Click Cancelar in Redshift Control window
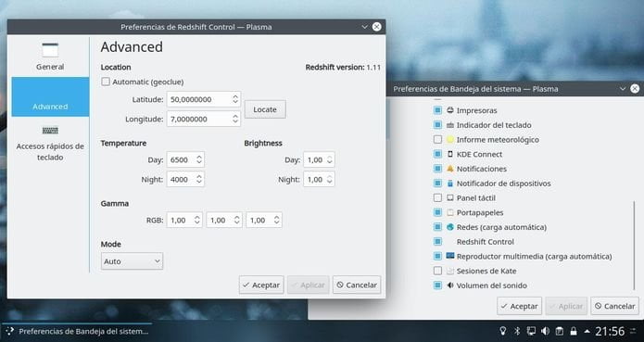The width and height of the screenshot is (644, 342). click(357, 285)
